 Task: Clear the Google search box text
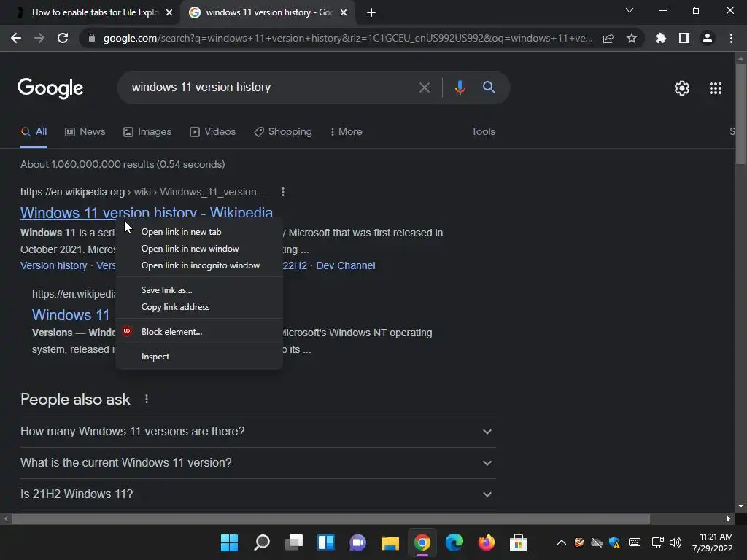424,87
